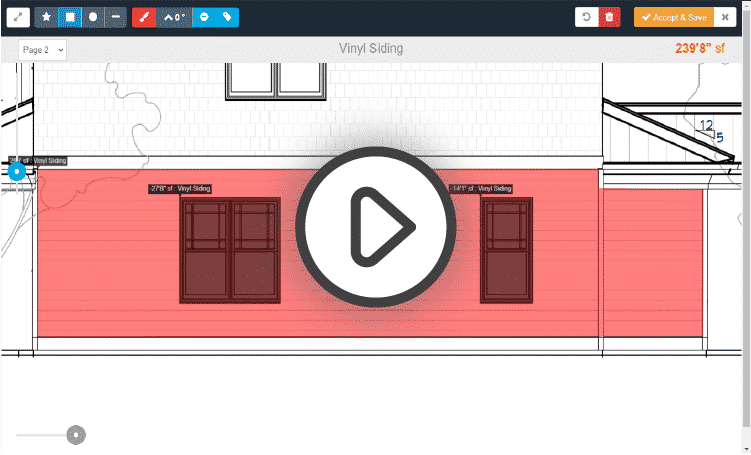The width and height of the screenshot is (751, 455).
Task: Click the tag label icon
Action: click(227, 17)
